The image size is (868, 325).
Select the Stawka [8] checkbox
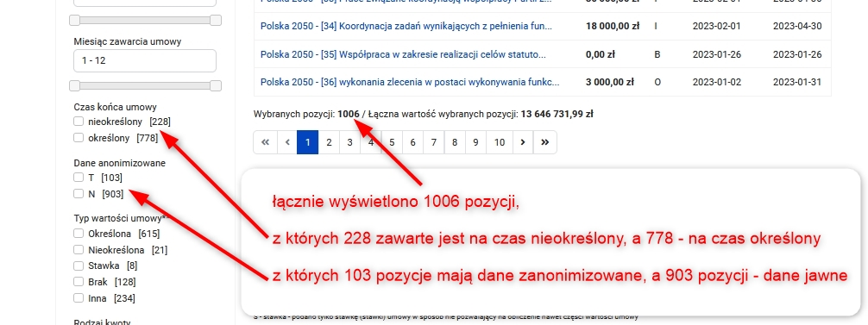tap(79, 266)
